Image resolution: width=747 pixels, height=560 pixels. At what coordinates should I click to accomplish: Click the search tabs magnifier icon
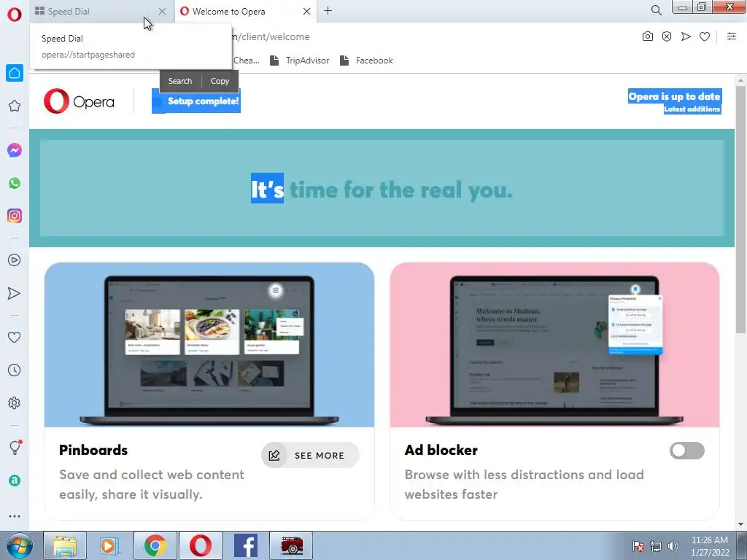pyautogui.click(x=656, y=10)
